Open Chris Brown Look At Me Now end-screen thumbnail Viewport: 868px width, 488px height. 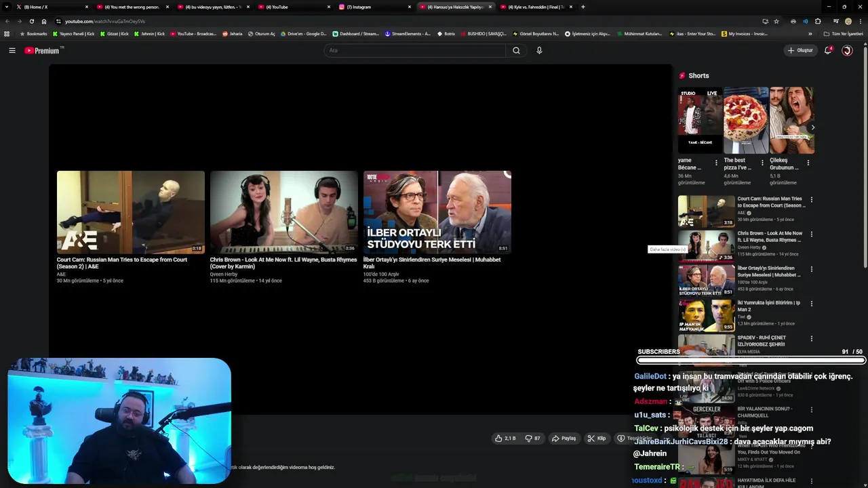pos(283,212)
